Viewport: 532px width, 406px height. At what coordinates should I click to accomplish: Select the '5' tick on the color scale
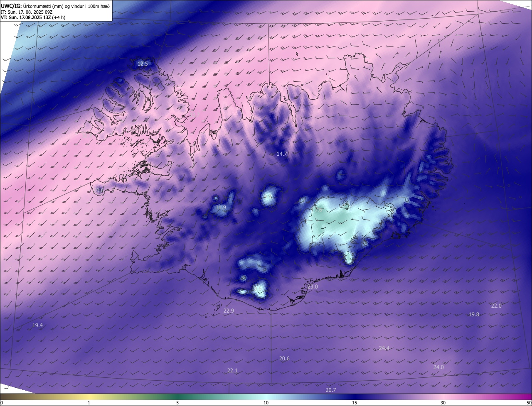tap(177, 403)
